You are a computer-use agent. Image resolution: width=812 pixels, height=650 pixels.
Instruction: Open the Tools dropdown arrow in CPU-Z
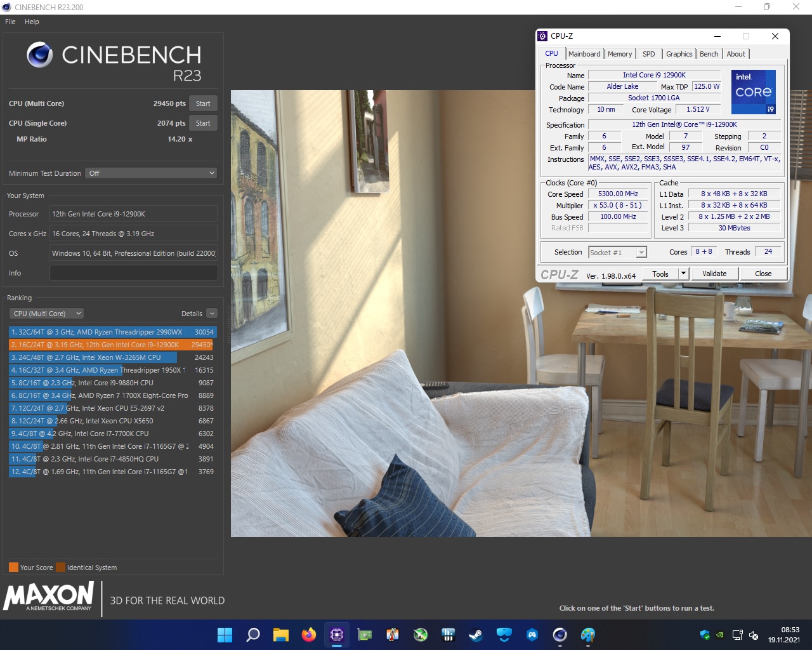pyautogui.click(x=683, y=274)
